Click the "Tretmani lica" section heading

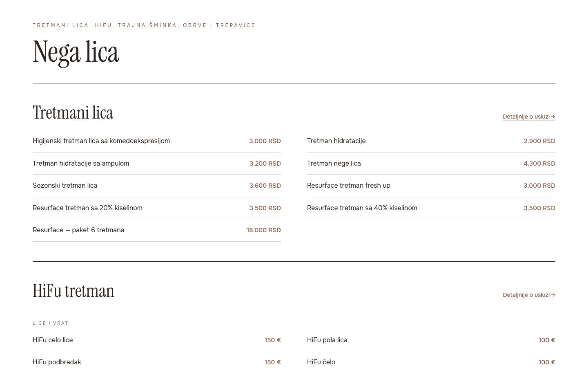click(x=73, y=112)
